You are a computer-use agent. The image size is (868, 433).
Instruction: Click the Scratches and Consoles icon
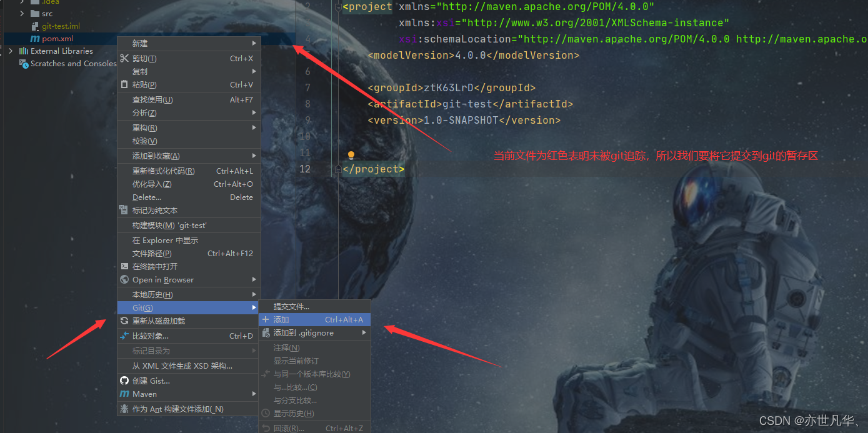click(24, 64)
